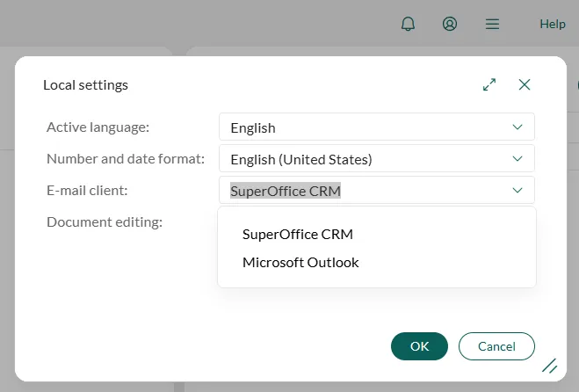Open the user profile icon
Image resolution: width=579 pixels, height=392 pixels.
450,24
